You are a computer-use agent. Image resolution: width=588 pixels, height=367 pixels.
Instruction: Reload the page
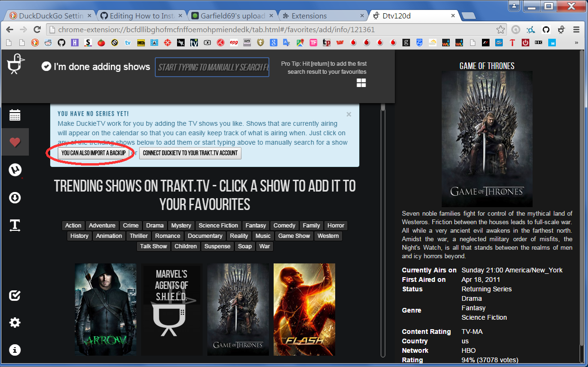(x=37, y=29)
